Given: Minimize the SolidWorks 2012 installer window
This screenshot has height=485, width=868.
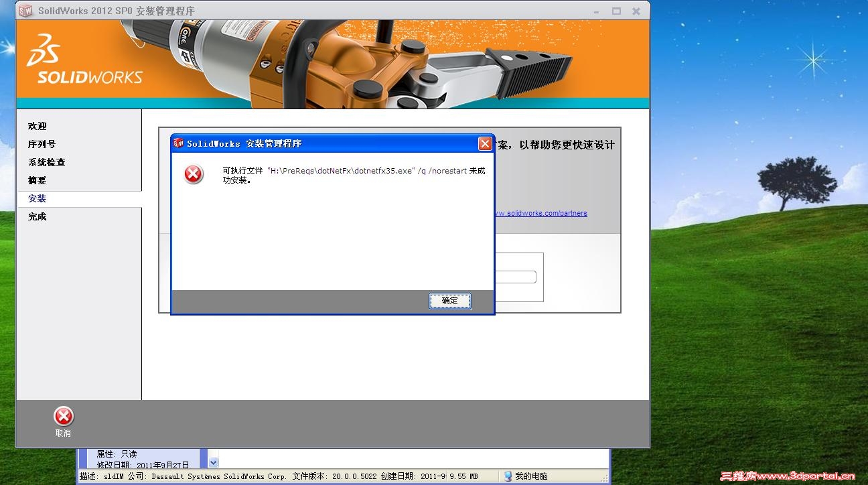Looking at the screenshot, I should click(597, 11).
